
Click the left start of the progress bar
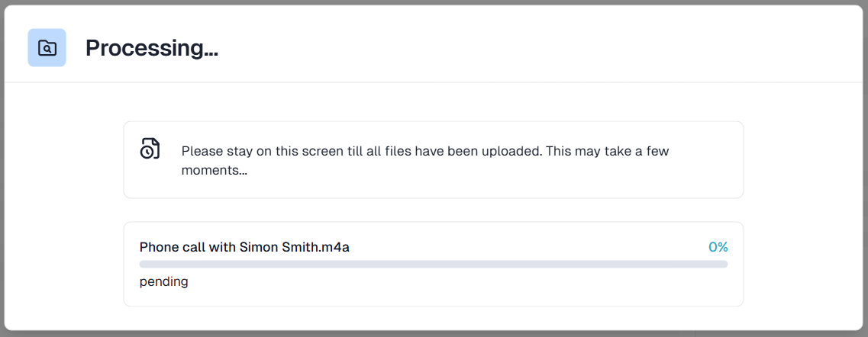point(143,264)
